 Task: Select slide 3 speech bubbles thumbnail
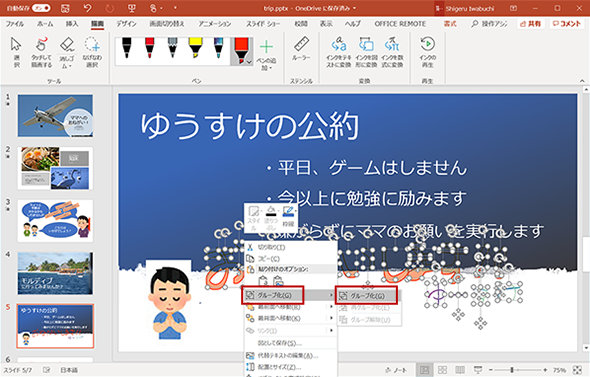pos(55,220)
